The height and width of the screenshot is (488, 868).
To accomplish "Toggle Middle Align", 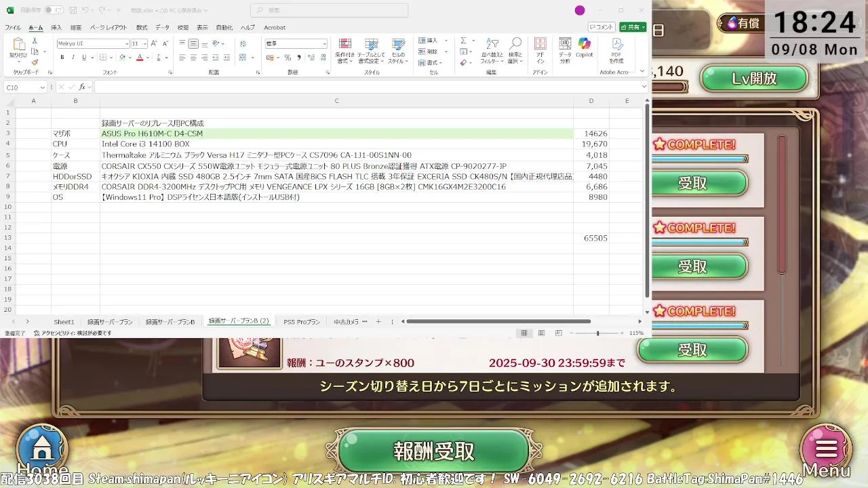I will 193,43.
